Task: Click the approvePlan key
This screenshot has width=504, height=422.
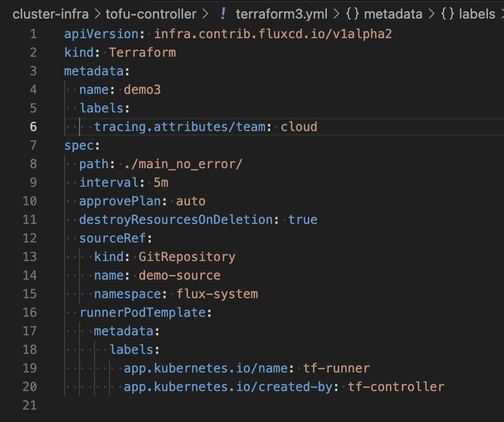Action: pyautogui.click(x=120, y=201)
